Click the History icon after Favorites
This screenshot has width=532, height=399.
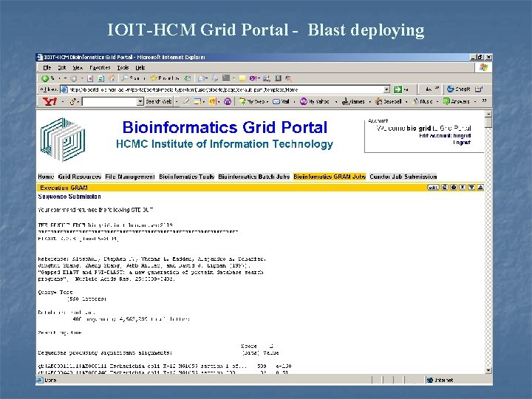pyautogui.click(x=187, y=78)
